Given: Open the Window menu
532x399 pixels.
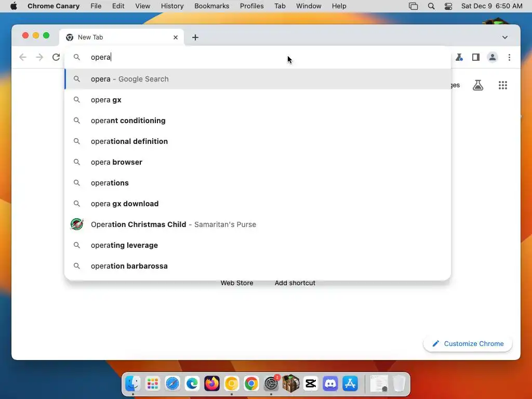Looking at the screenshot, I should point(309,6).
